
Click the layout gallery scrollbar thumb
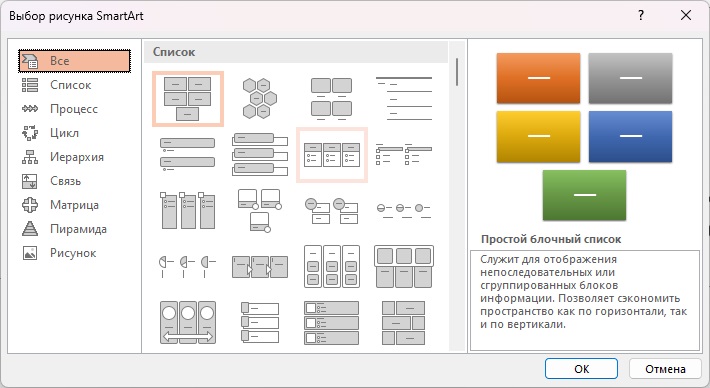pos(457,72)
